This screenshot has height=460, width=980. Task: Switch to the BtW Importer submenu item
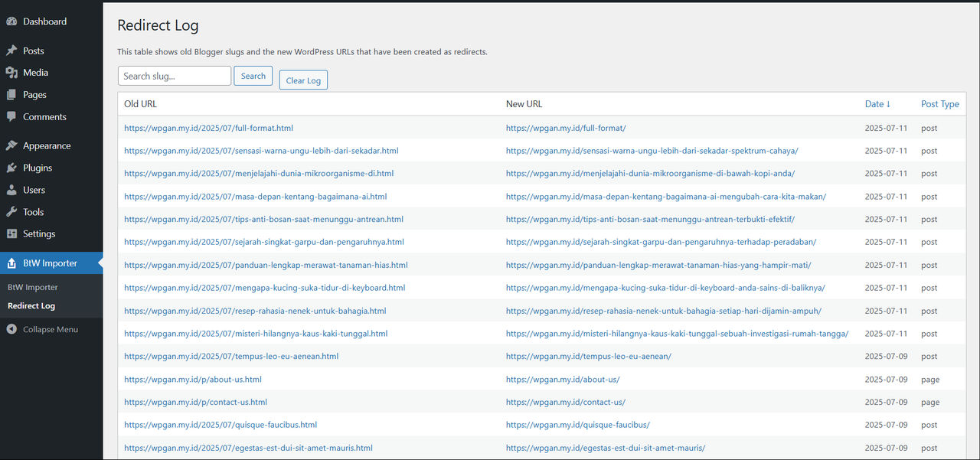[x=31, y=287]
